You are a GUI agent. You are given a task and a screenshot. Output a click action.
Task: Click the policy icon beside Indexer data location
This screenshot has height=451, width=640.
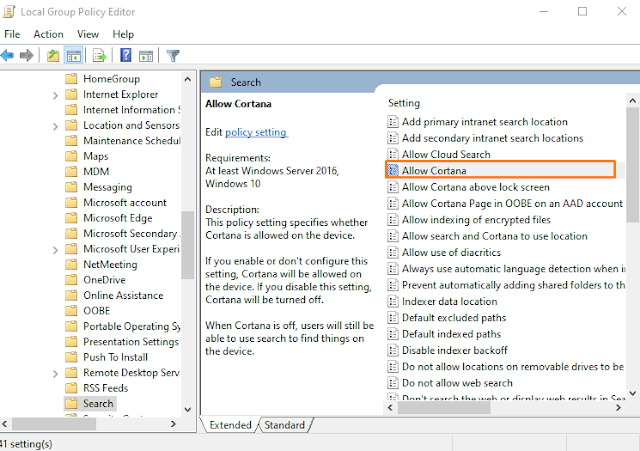(393, 301)
